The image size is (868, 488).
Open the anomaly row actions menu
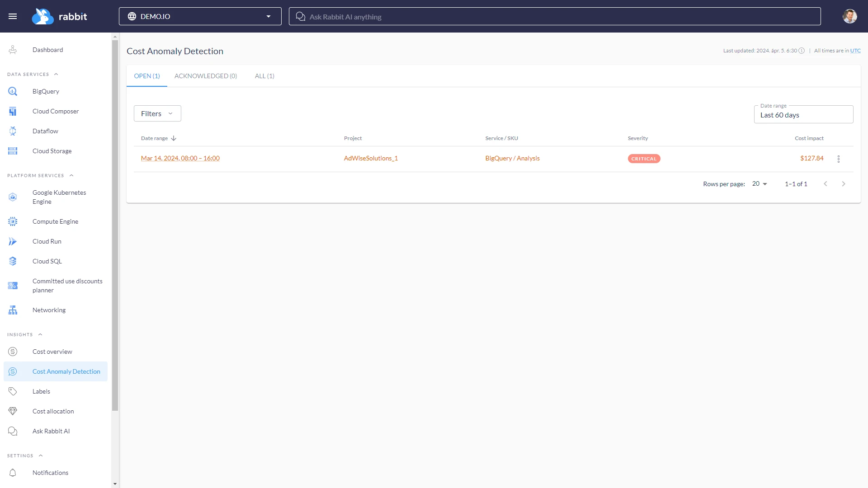(839, 159)
